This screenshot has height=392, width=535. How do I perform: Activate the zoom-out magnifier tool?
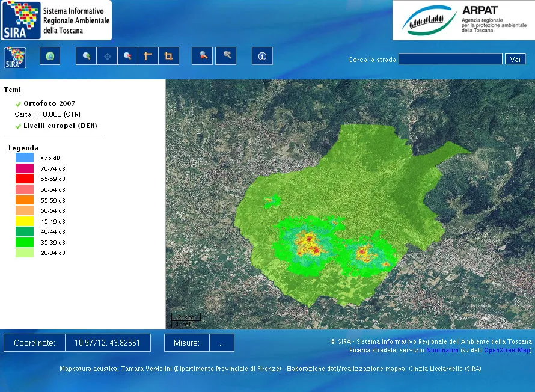127,56
